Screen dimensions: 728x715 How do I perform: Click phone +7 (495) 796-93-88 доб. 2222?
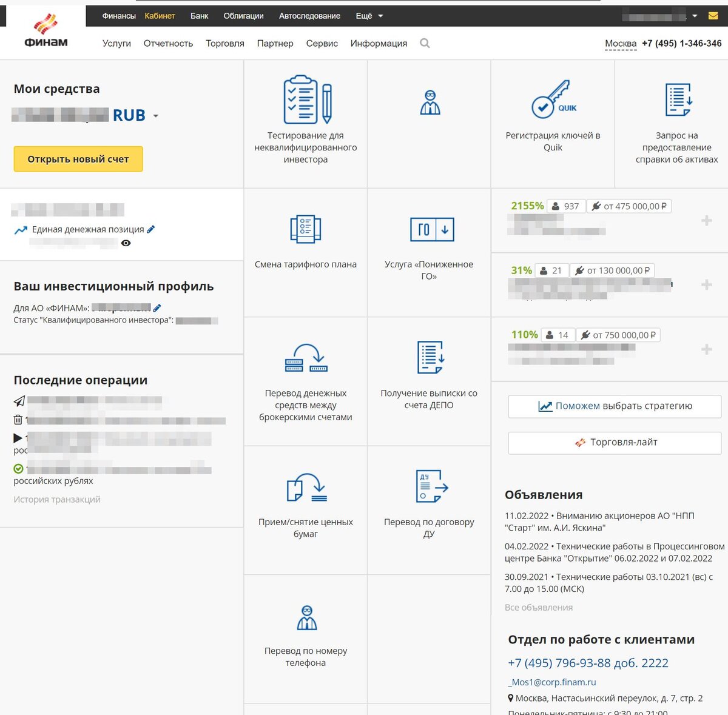[x=588, y=663]
